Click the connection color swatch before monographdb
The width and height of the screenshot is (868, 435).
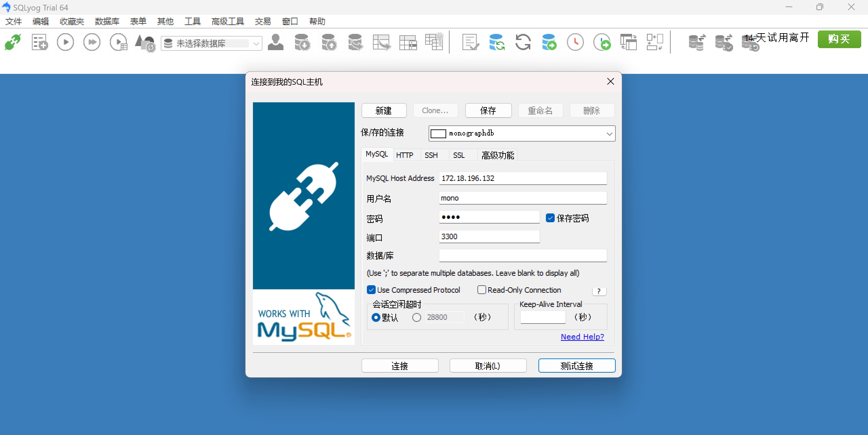tap(438, 134)
